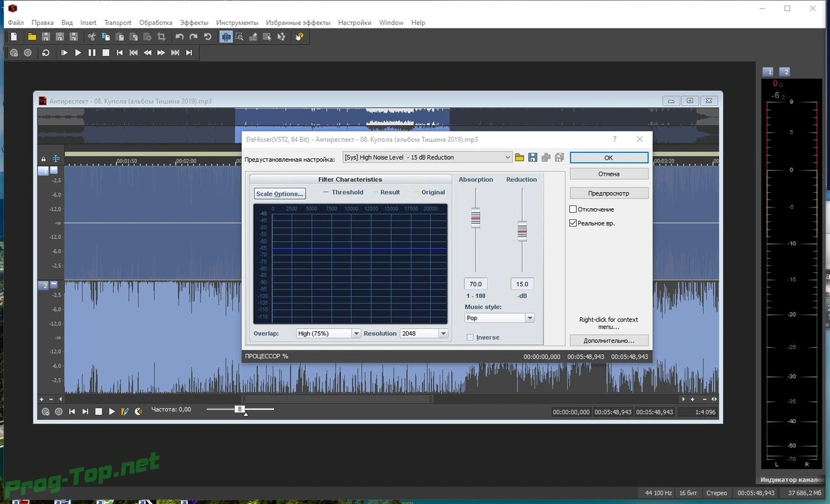The width and height of the screenshot is (830, 504).
Task: Rewind using the main transport bar
Action: pos(147,53)
